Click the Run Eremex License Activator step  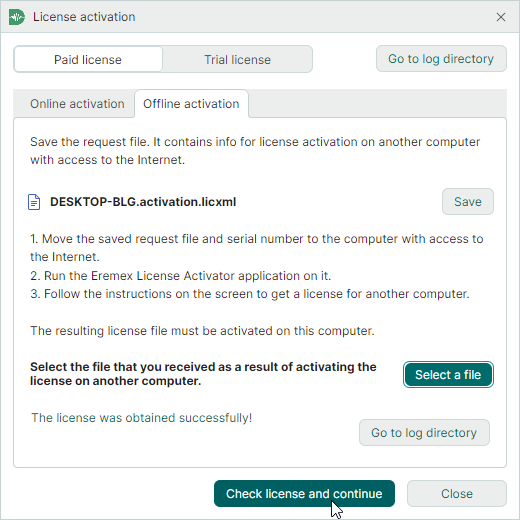click(180, 276)
